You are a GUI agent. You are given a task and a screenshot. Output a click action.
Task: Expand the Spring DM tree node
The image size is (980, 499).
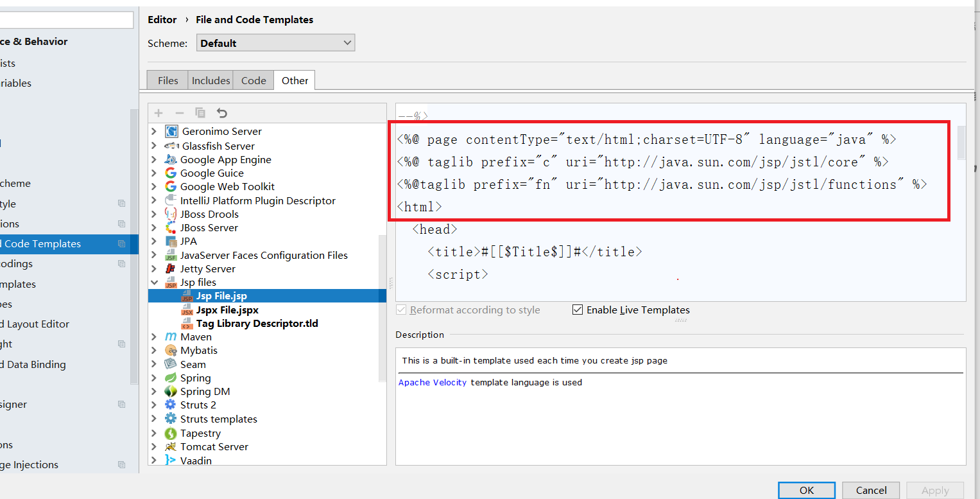154,392
